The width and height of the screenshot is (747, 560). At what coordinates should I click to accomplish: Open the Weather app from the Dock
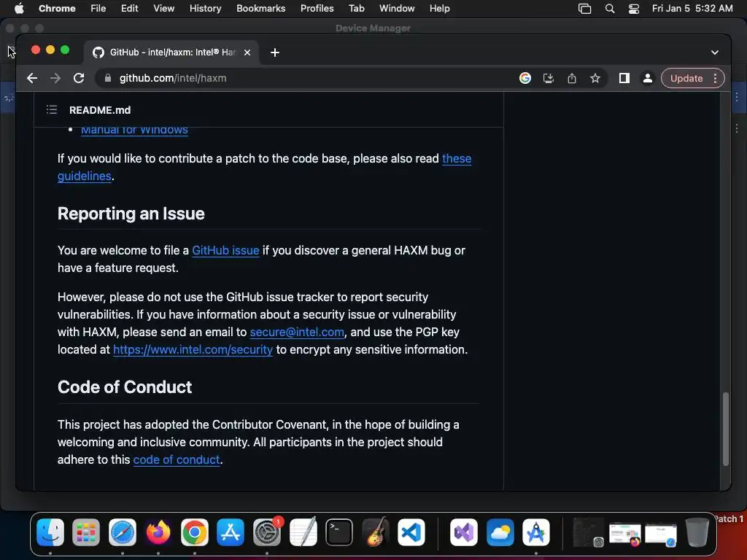click(x=500, y=532)
